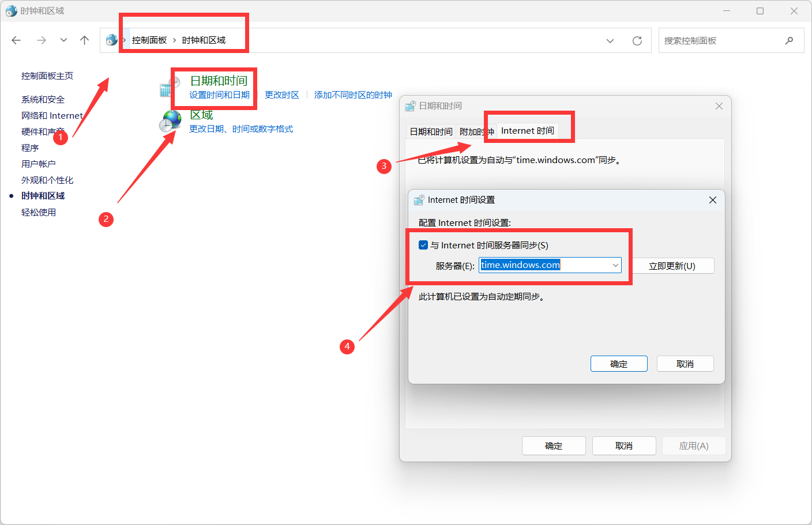Select the Internet 时间 tab

click(528, 131)
